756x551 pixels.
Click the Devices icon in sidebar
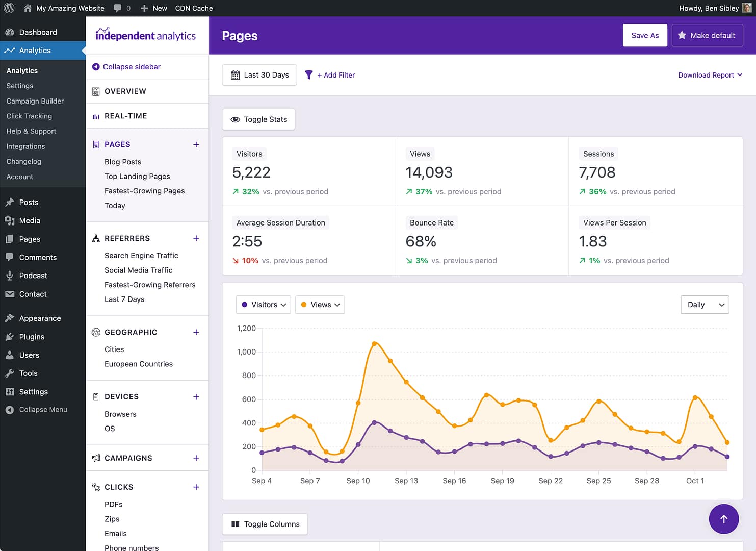[96, 396]
